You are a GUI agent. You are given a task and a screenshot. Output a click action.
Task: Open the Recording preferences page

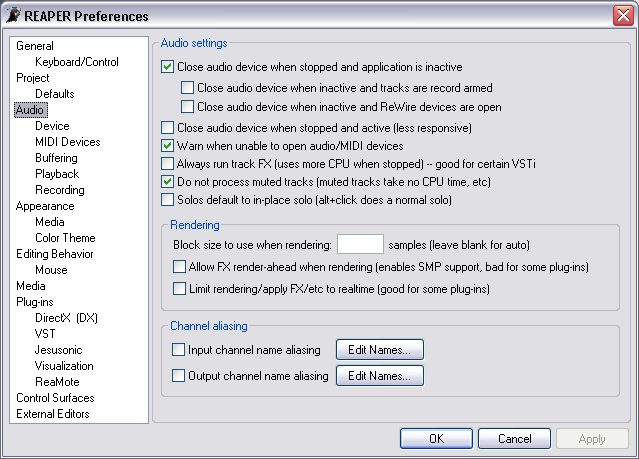pyautogui.click(x=60, y=190)
